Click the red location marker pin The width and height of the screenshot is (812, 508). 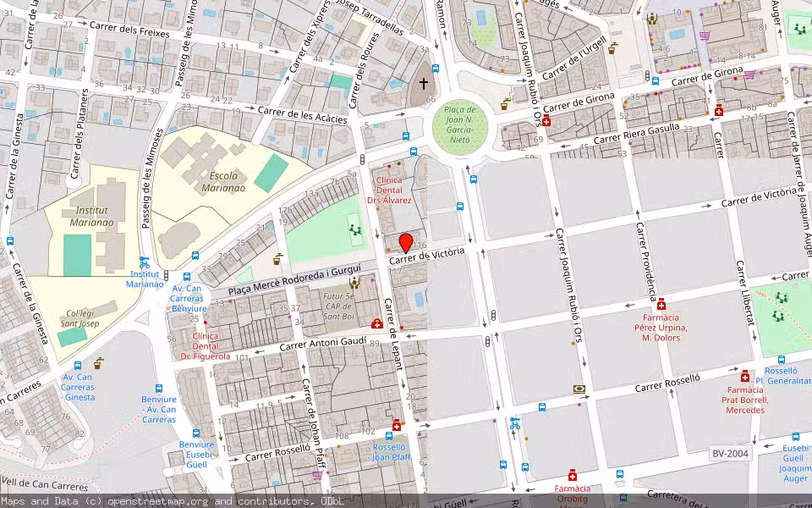[x=406, y=243]
